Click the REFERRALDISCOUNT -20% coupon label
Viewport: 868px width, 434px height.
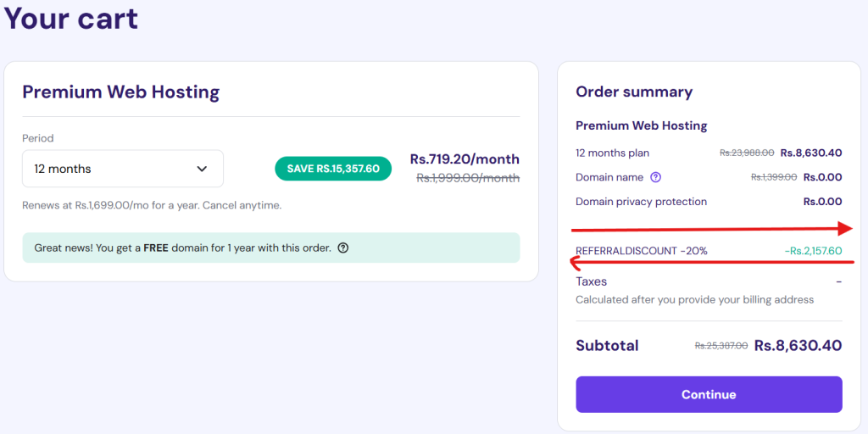point(642,251)
